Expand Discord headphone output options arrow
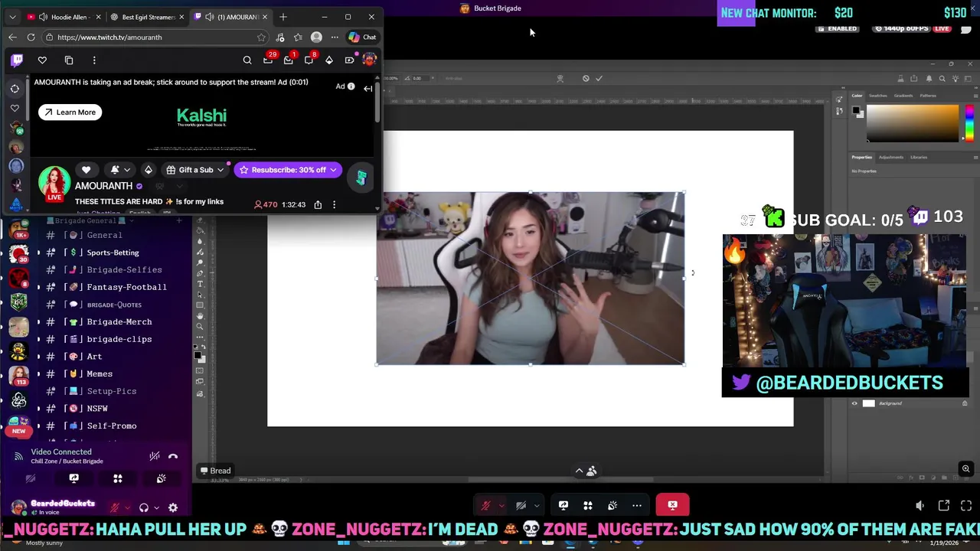Screen dimensions: 980x551 pyautogui.click(x=156, y=507)
